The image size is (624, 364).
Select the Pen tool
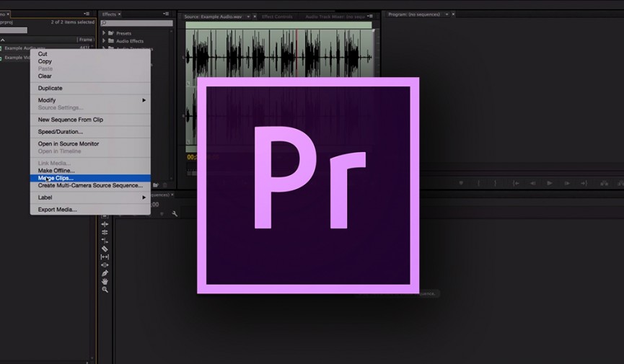point(105,273)
